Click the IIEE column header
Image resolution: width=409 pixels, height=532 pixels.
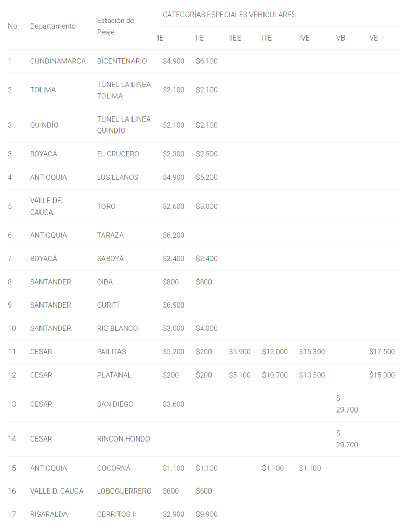coord(234,38)
